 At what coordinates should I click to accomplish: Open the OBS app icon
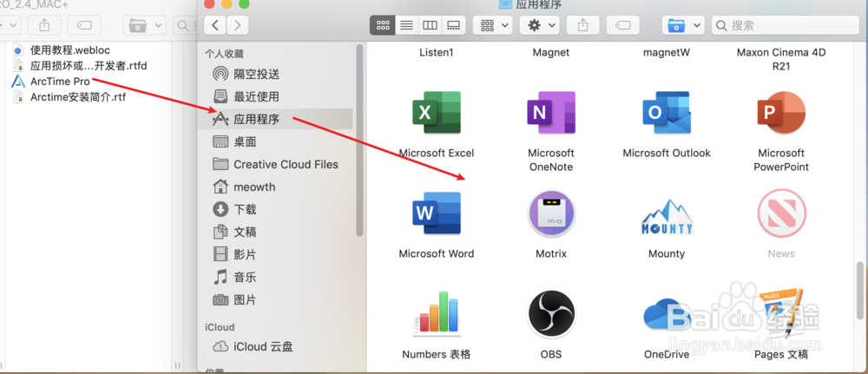551,314
